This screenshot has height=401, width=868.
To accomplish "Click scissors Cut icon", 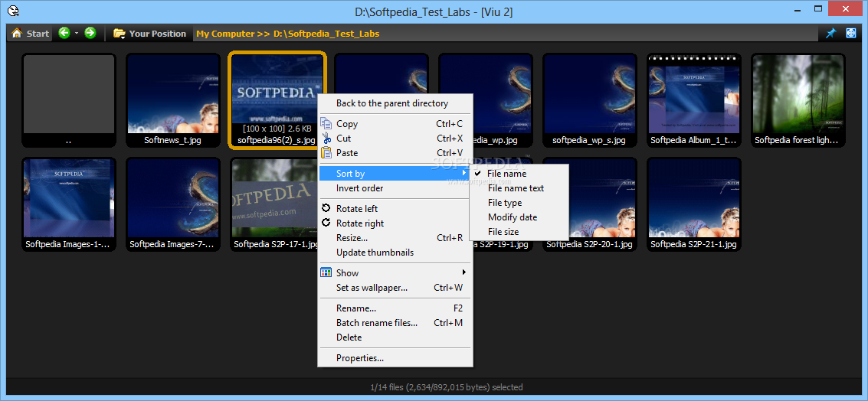I will coord(326,139).
